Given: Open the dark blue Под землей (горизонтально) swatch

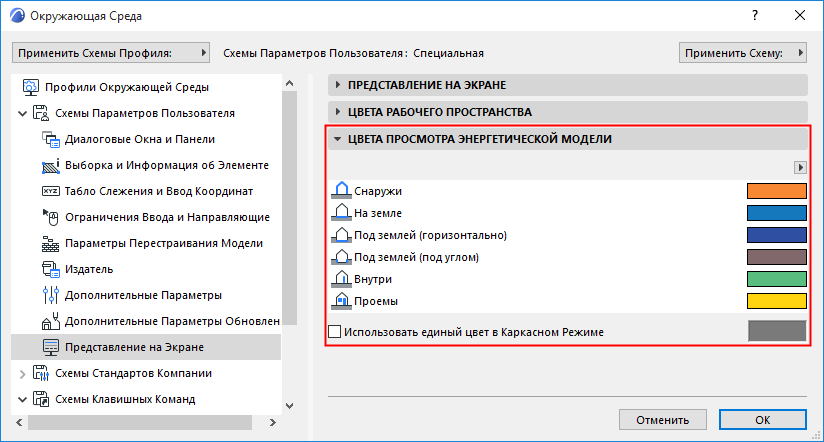Looking at the screenshot, I should pos(777,235).
